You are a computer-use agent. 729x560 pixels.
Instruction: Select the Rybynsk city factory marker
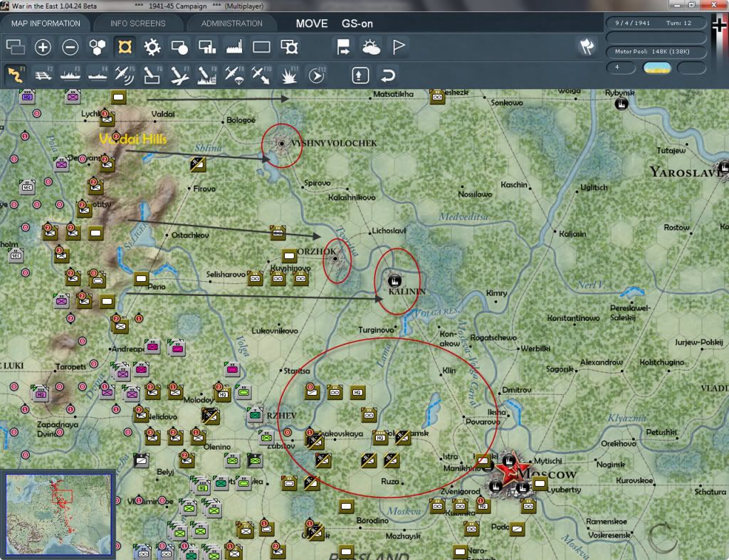pyautogui.click(x=621, y=104)
